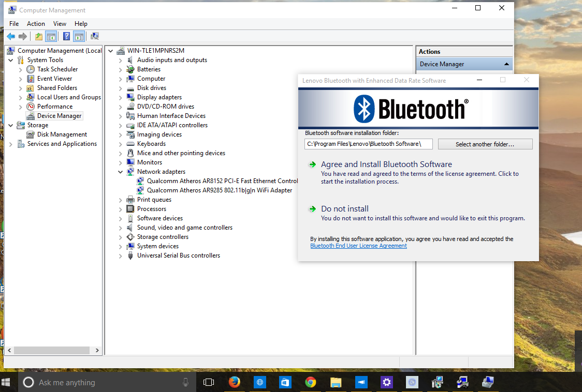This screenshot has height=392, width=582.
Task: Choose Do not install option
Action: coord(345,209)
